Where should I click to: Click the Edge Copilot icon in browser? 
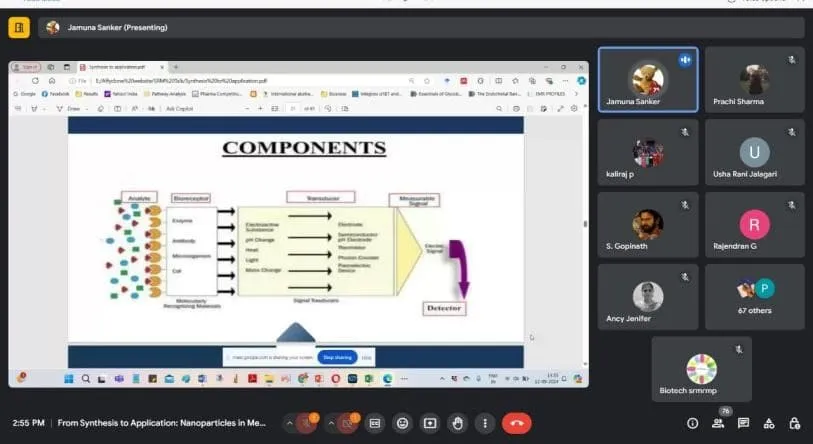pos(582,81)
